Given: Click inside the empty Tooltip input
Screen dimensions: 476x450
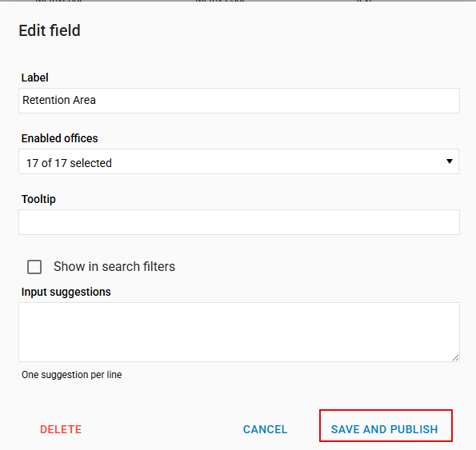Looking at the screenshot, I should [239, 222].
